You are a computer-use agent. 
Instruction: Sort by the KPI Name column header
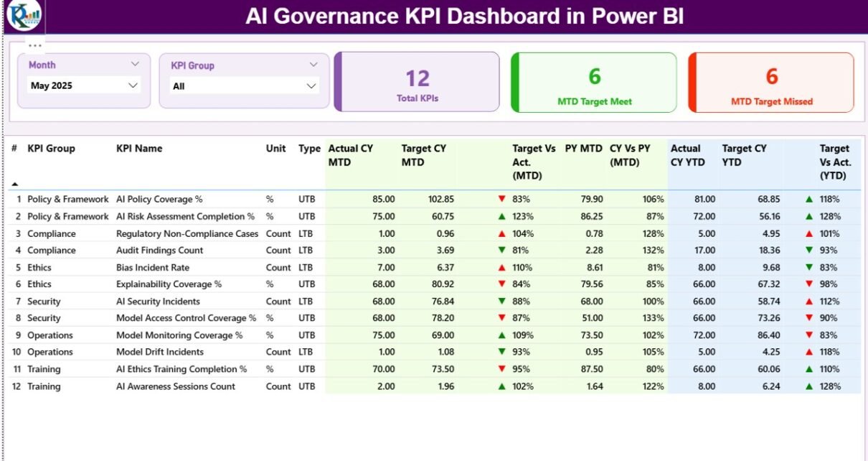click(x=139, y=149)
